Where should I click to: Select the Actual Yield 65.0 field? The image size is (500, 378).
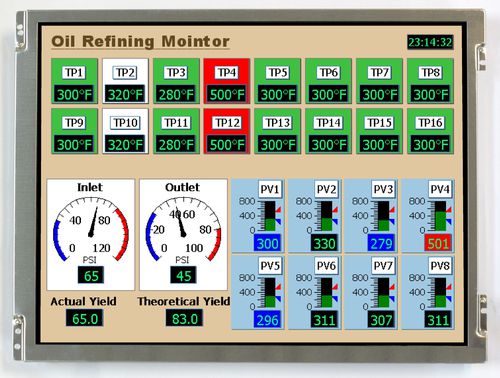[85, 318]
